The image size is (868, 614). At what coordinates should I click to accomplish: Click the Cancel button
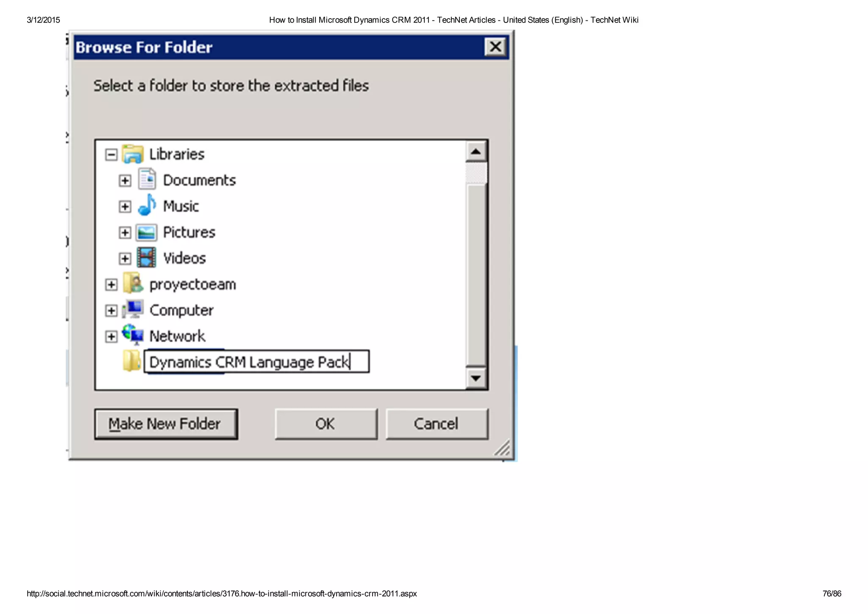pos(437,424)
